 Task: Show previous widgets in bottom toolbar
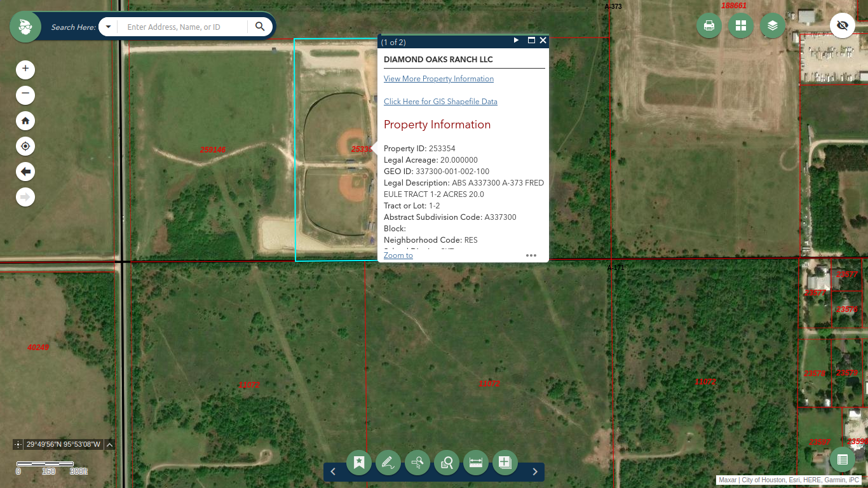click(x=333, y=471)
